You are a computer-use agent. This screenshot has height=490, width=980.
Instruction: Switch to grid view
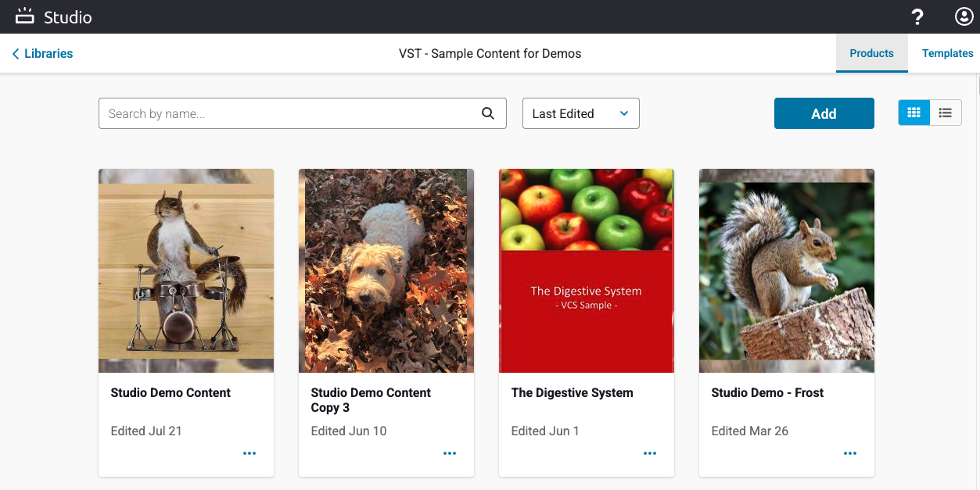pyautogui.click(x=914, y=113)
